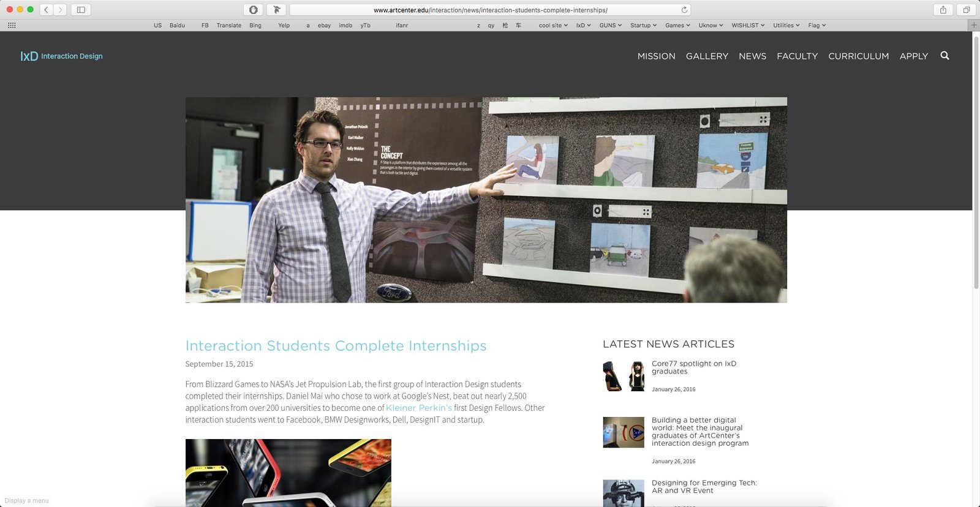Screen dimensions: 980x507
Task: Expand the GUNS bookmarks folder
Action: tap(610, 25)
